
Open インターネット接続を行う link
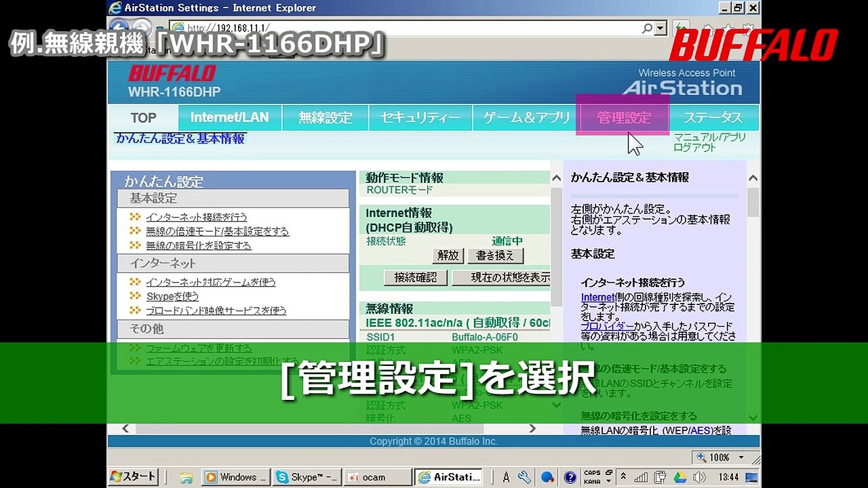[x=196, y=217]
